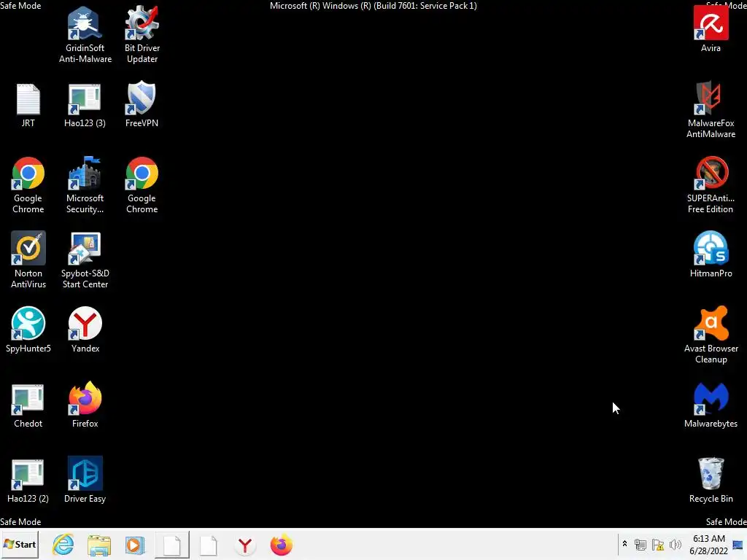Launch MalwareFox AntiMalware shortcut
The width and height of the screenshot is (747, 560).
click(711, 109)
